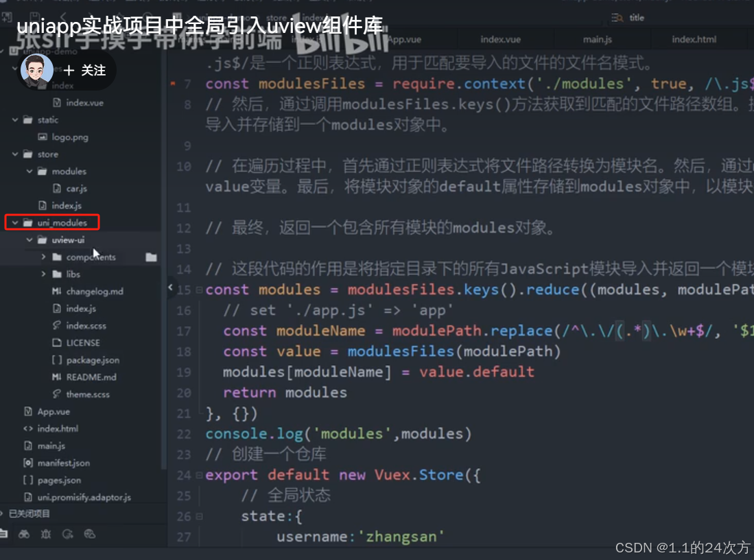Open App.vue in the project tree

click(x=54, y=412)
